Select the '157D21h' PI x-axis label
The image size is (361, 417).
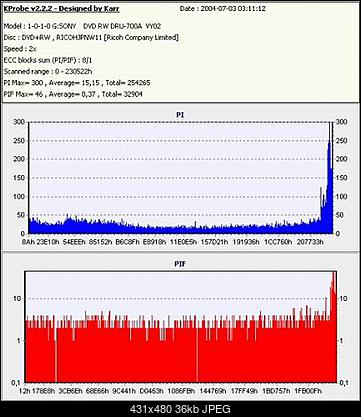tap(214, 242)
